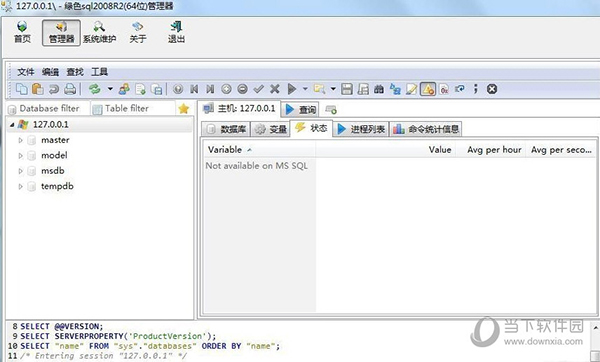Click the Save as snippet icon
This screenshot has height=362, width=600.
tap(363, 89)
